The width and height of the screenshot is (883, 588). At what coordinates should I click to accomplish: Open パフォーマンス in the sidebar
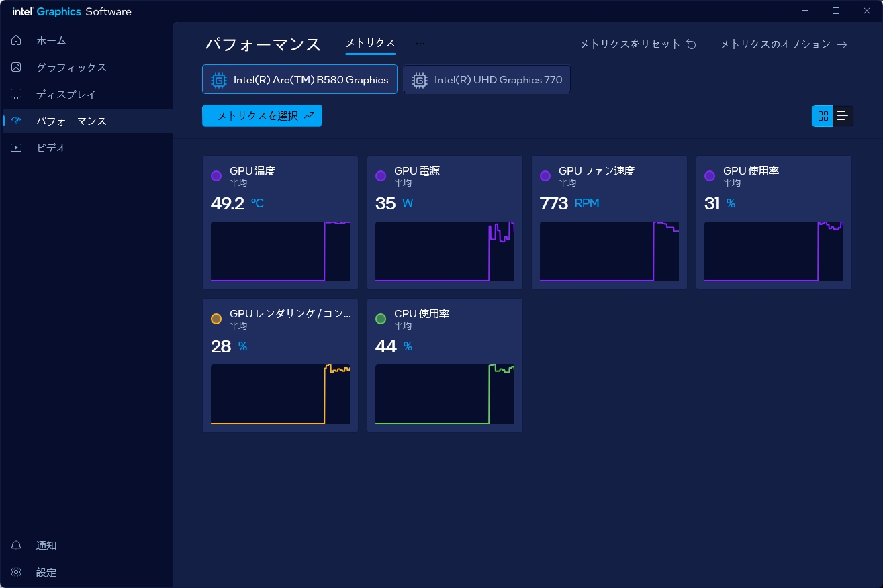pyautogui.click(x=87, y=121)
